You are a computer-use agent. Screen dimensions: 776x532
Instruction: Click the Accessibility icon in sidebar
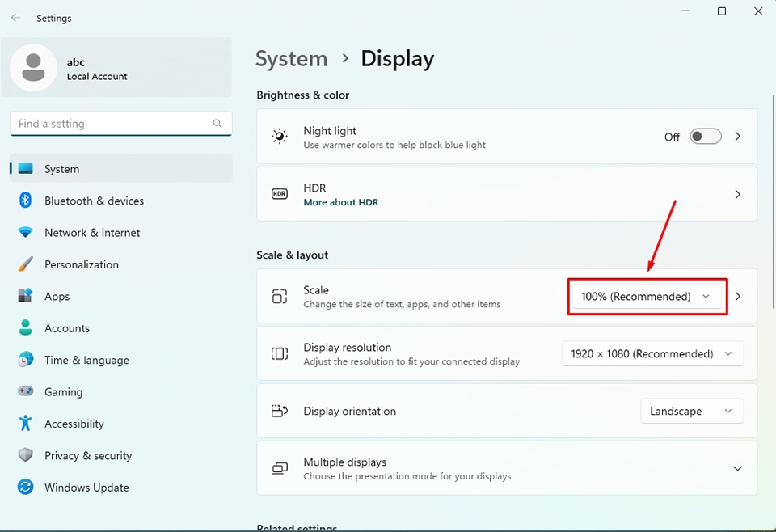pyautogui.click(x=25, y=424)
